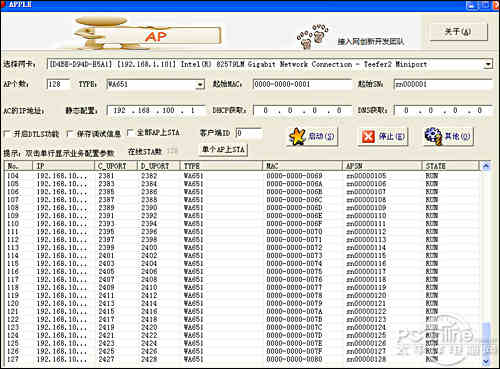Click APSN cell sn00000110
This screenshot has width=500, height=369.
tap(366, 216)
